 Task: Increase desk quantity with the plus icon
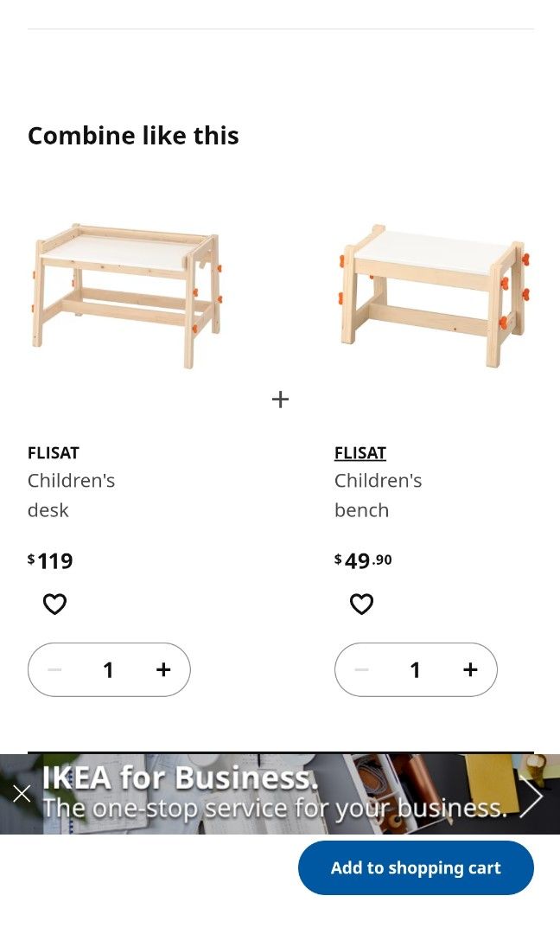tap(163, 669)
